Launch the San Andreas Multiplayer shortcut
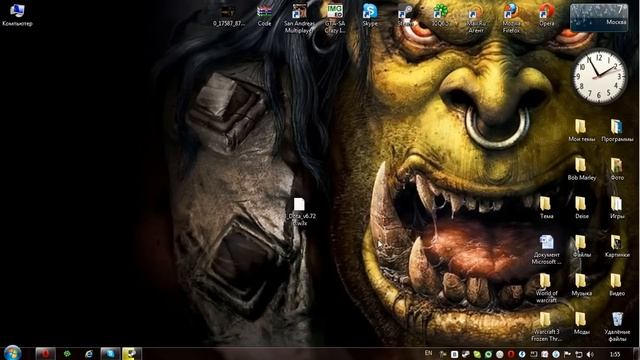Viewport: 640px width, 360px height. pyautogui.click(x=299, y=18)
